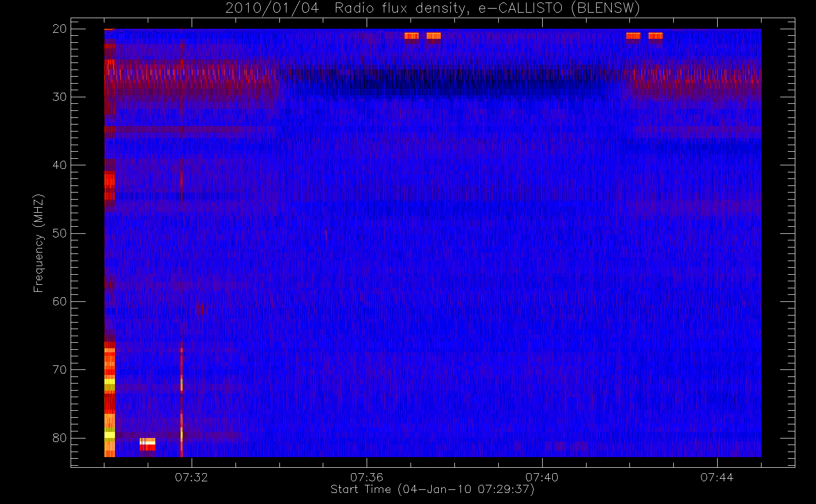The image size is (816, 504).
Task: Click the 20 frequency tick label
Action: [60, 29]
